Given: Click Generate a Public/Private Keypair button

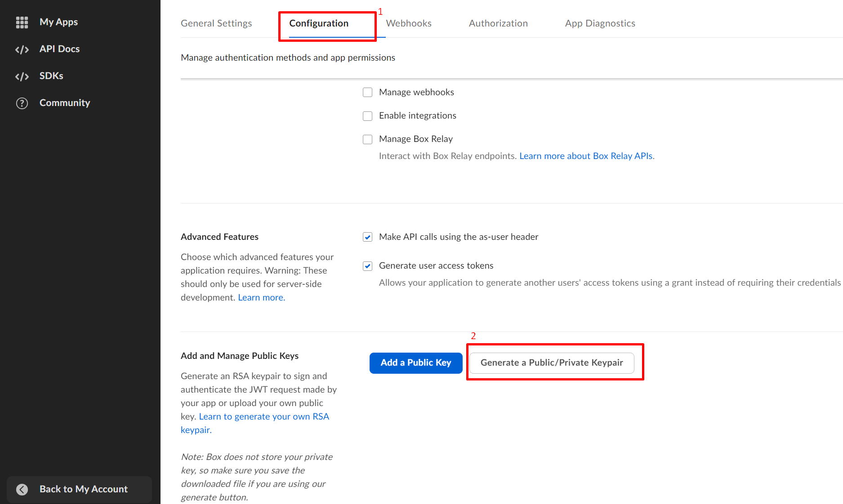Looking at the screenshot, I should click(x=552, y=363).
